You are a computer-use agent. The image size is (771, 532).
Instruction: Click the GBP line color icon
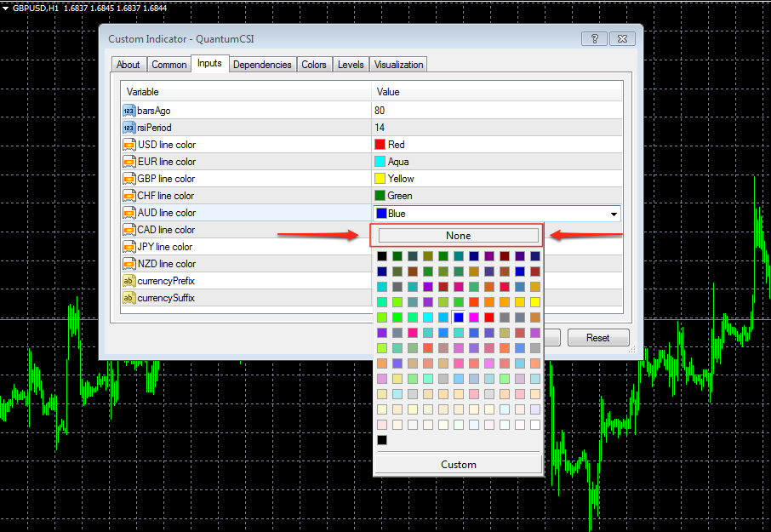128,179
